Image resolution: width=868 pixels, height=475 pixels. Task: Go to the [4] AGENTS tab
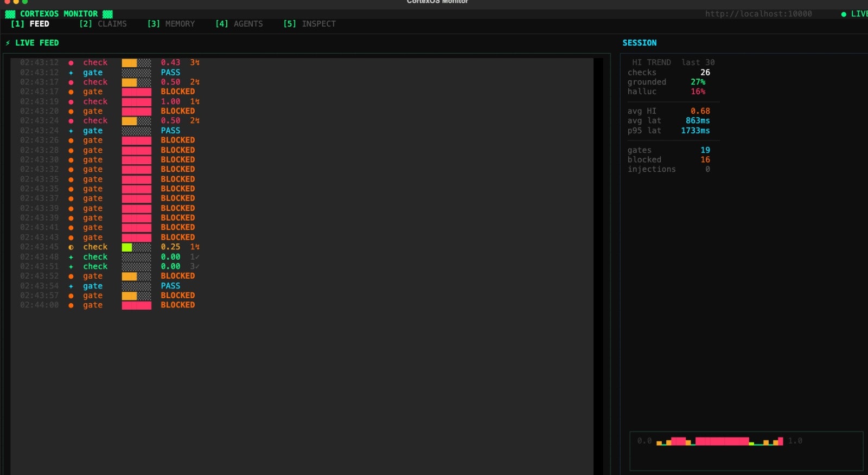pyautogui.click(x=239, y=24)
